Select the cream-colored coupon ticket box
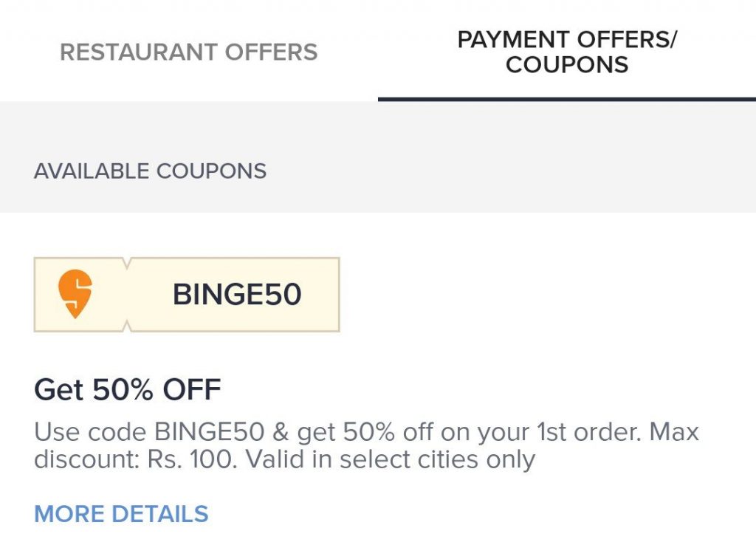Image resolution: width=756 pixels, height=548 pixels. 187,294
